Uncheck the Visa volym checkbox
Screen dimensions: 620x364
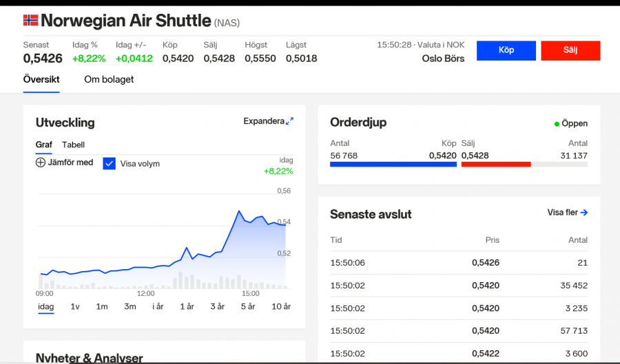pos(109,163)
